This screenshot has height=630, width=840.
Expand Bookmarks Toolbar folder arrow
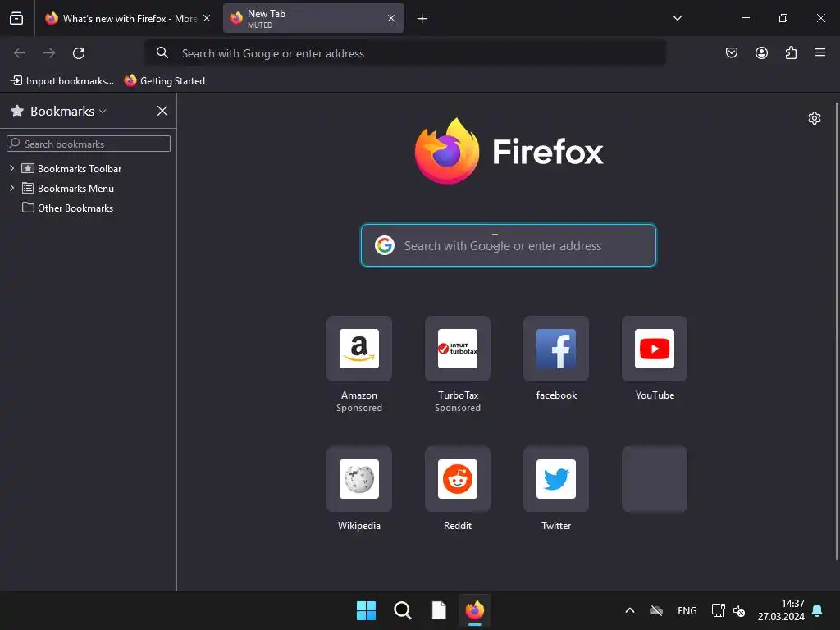point(11,168)
